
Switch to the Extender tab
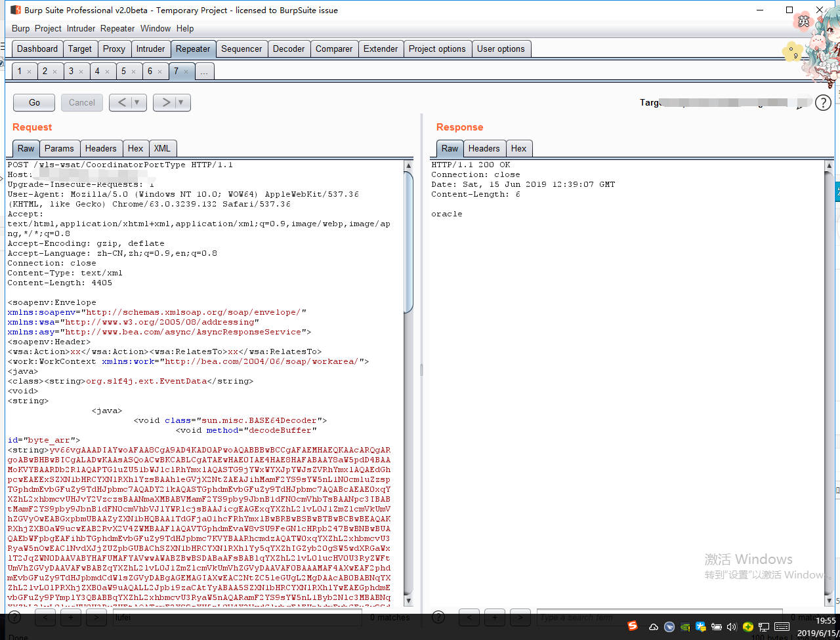pyautogui.click(x=381, y=49)
